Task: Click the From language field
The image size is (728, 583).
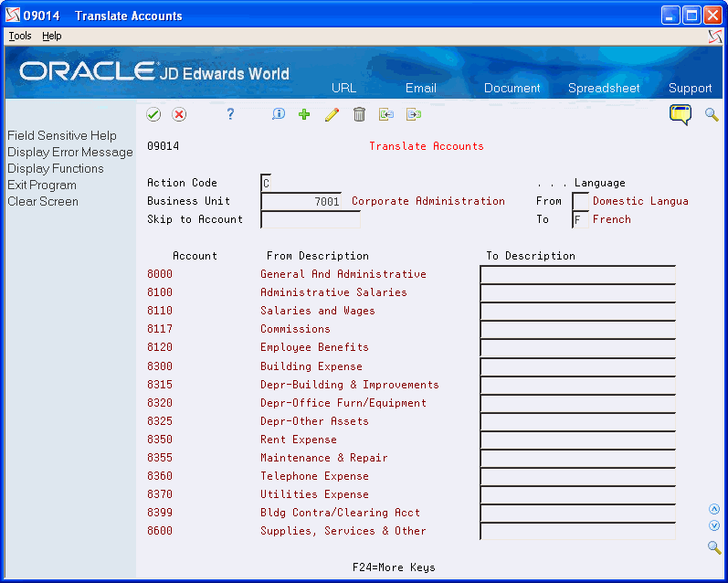Action: click(580, 201)
